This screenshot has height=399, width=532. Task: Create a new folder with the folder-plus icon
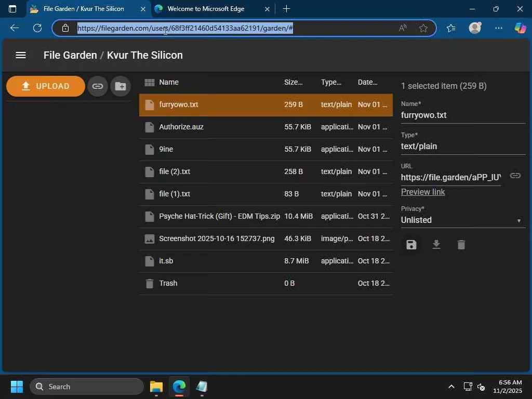pos(120,86)
